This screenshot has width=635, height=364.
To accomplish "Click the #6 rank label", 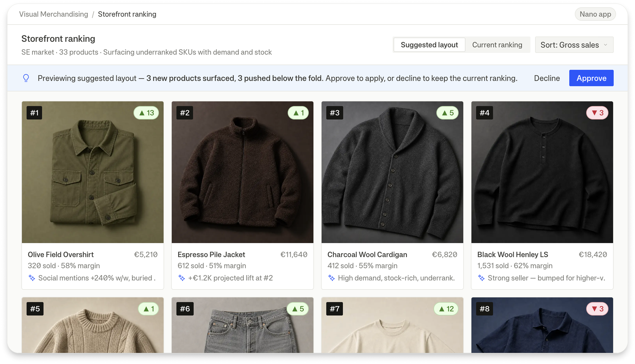I will 185,309.
